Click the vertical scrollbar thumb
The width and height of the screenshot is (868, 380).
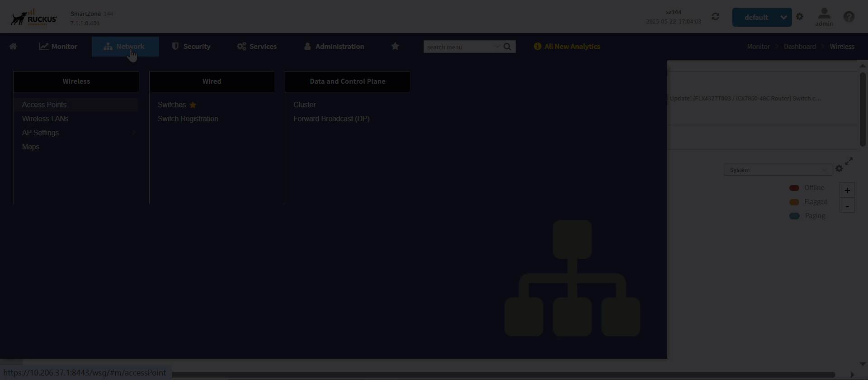[x=863, y=109]
